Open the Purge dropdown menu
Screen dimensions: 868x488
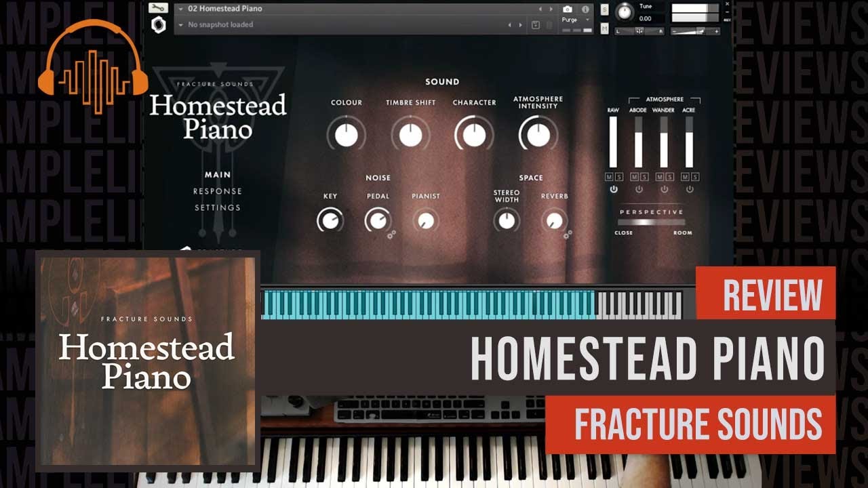(x=576, y=20)
